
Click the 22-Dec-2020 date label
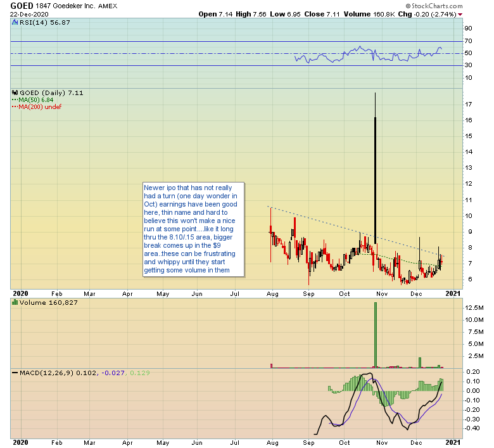click(29, 14)
